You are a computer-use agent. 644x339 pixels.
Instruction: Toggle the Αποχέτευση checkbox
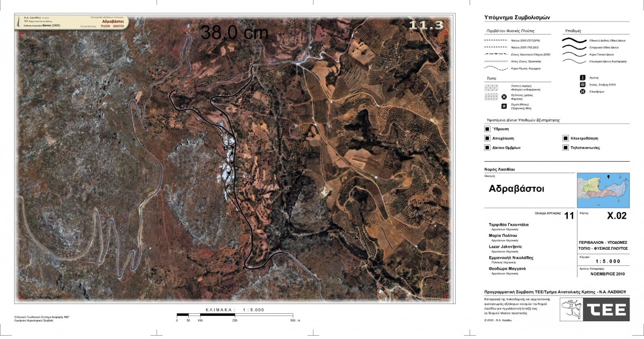[x=487, y=139]
